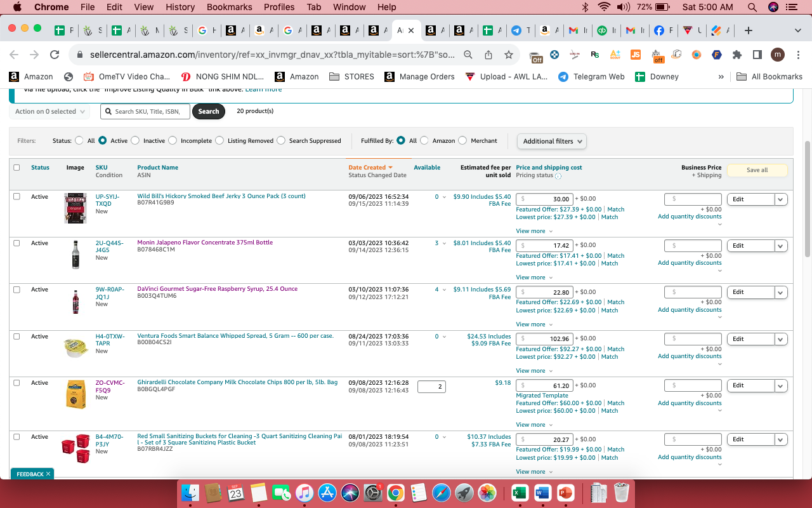Launch Microsoft Word from the Dock
812x508 pixels.
point(542,493)
